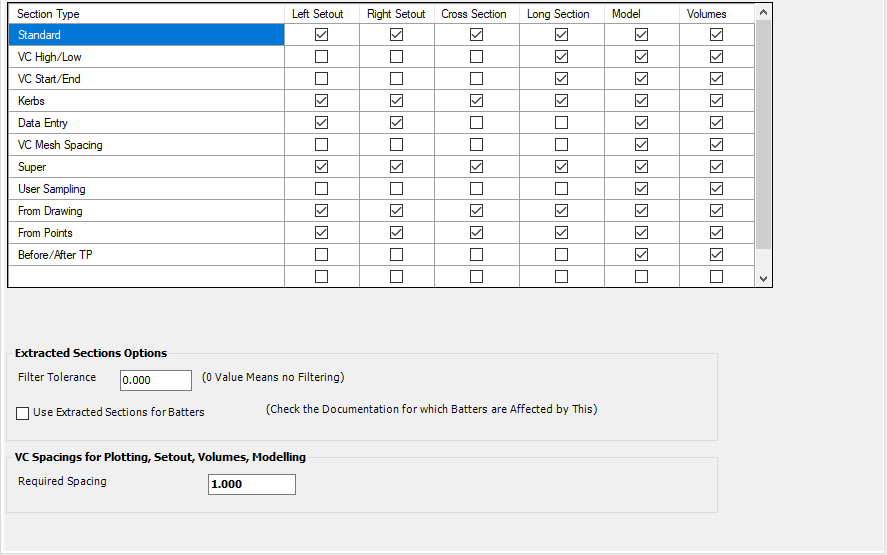887x555 pixels.
Task: Uncheck Volumes for User Sampling
Action: point(716,189)
